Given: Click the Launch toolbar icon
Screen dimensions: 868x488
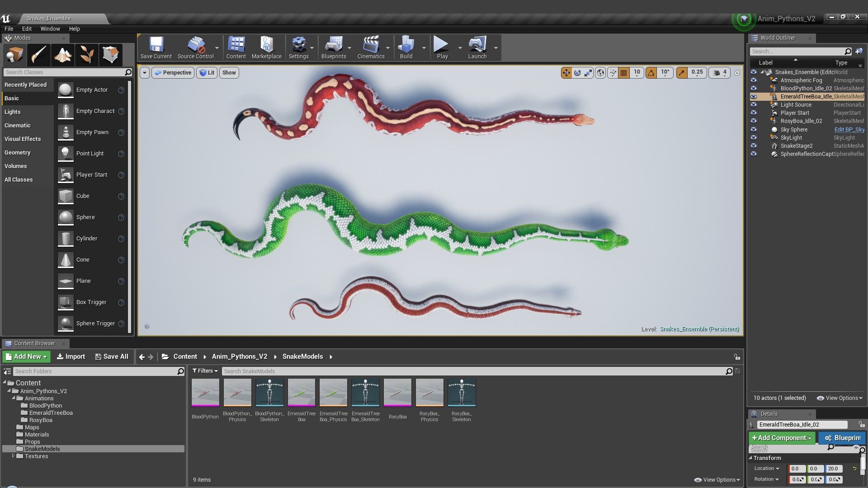Looking at the screenshot, I should click(x=478, y=47).
